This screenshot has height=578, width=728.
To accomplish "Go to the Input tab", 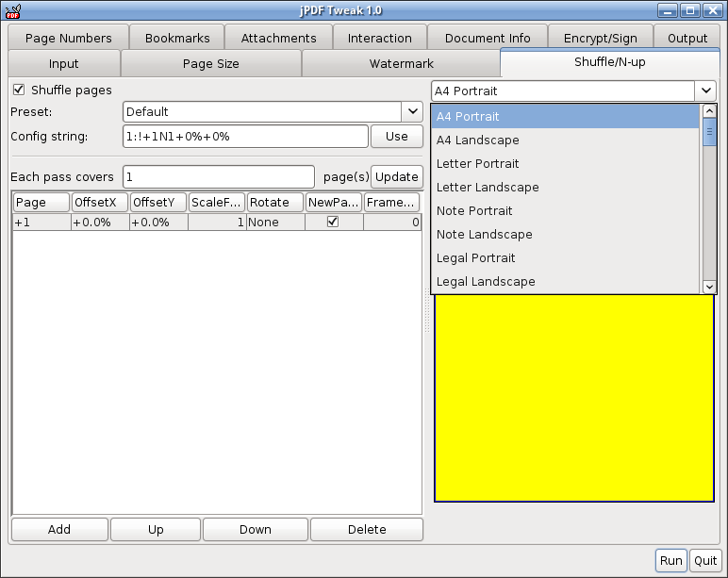I will coord(63,63).
